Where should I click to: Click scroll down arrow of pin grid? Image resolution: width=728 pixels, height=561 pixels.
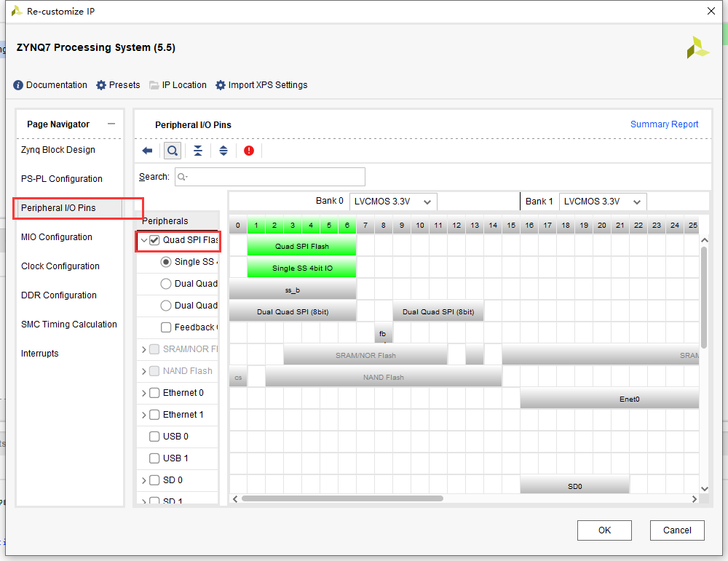click(704, 489)
